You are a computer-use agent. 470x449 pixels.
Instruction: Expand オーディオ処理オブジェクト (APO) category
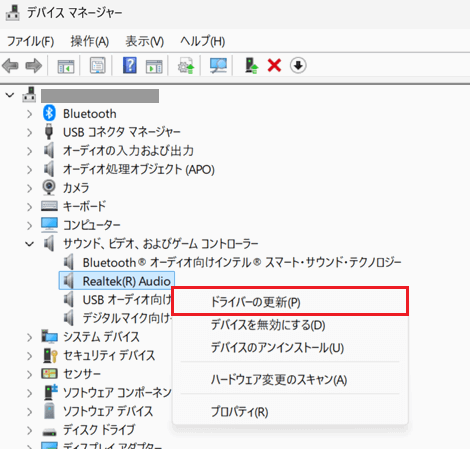[x=29, y=170]
